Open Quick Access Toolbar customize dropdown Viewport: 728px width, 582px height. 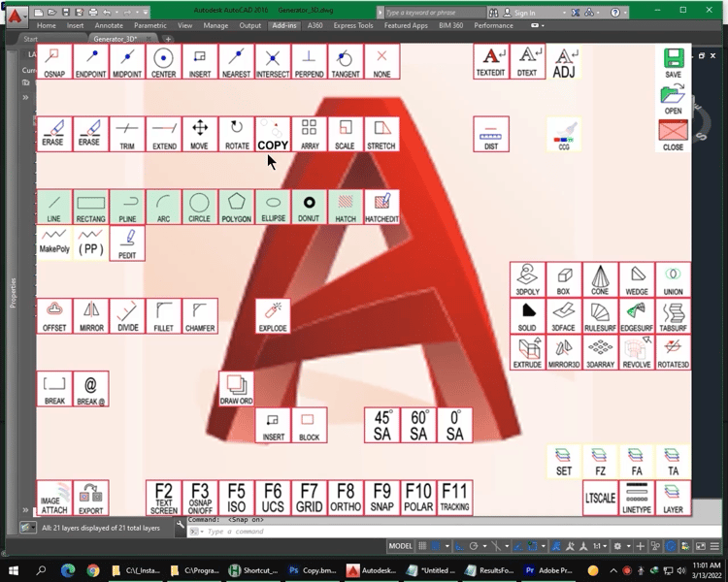146,13
